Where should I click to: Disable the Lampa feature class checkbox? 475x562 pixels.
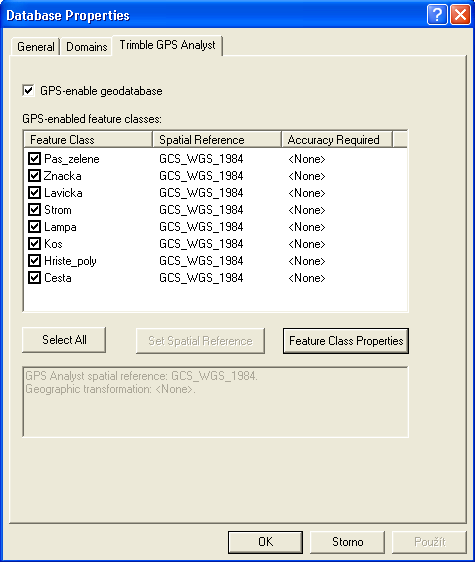coord(34,226)
